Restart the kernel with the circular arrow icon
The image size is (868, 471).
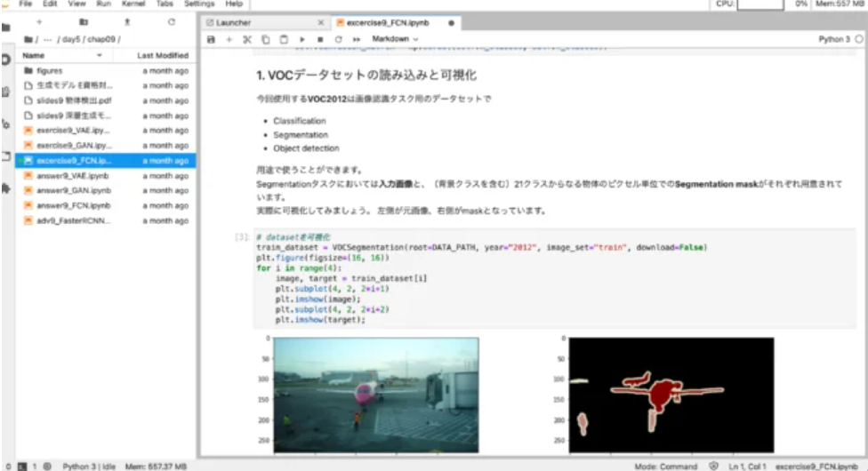(x=338, y=39)
